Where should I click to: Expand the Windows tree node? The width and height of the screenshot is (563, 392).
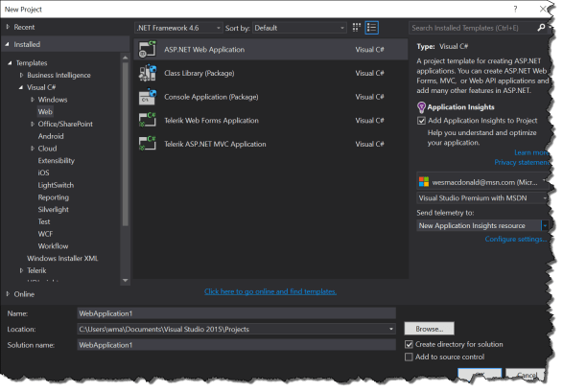pyautogui.click(x=33, y=100)
